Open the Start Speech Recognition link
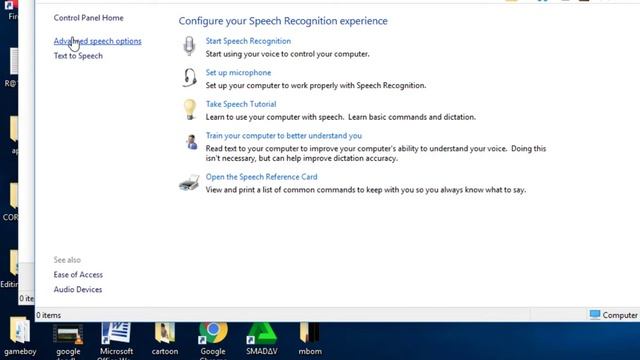 tap(248, 41)
